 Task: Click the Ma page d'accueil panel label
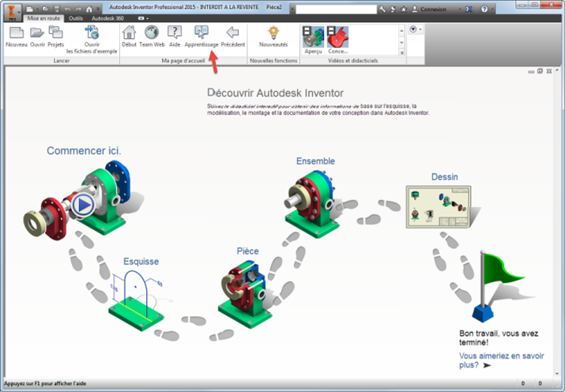tap(183, 61)
